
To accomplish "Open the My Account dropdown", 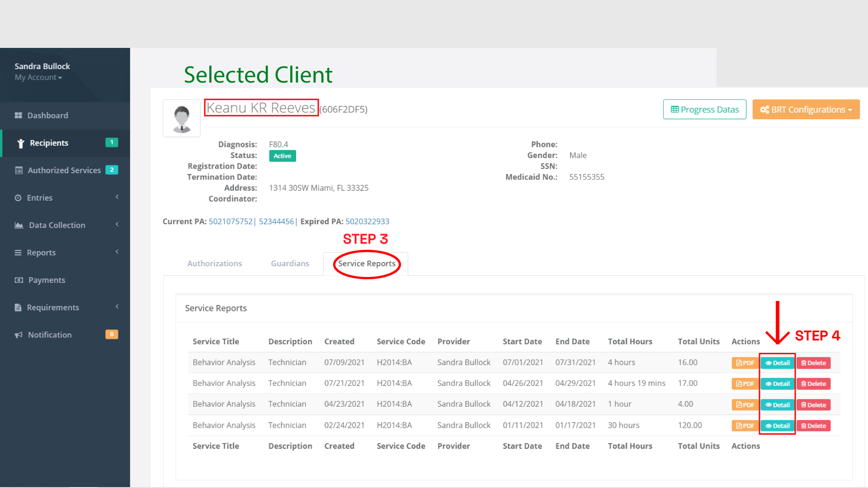I will click(38, 77).
